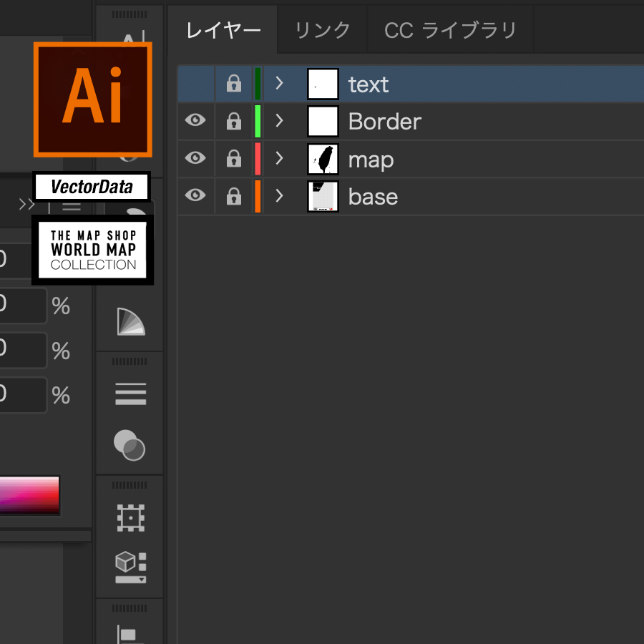The image size is (644, 644).
Task: Show the hidden text layer
Action: (x=195, y=84)
